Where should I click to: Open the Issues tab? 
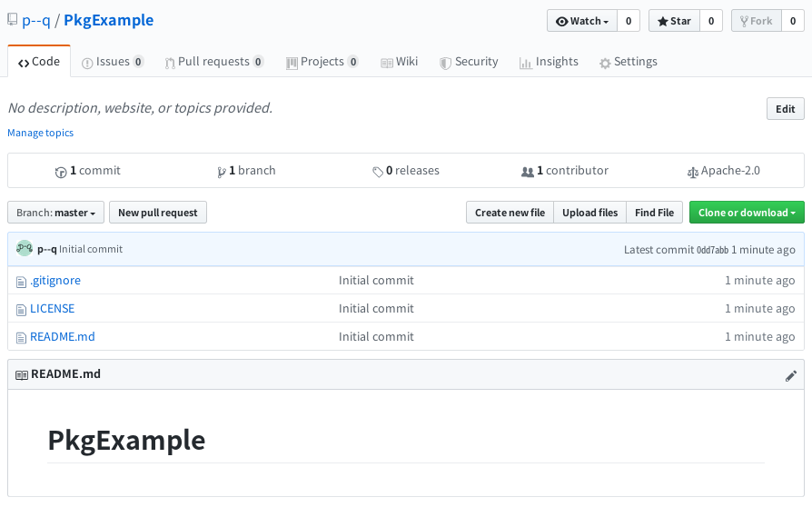coord(113,62)
